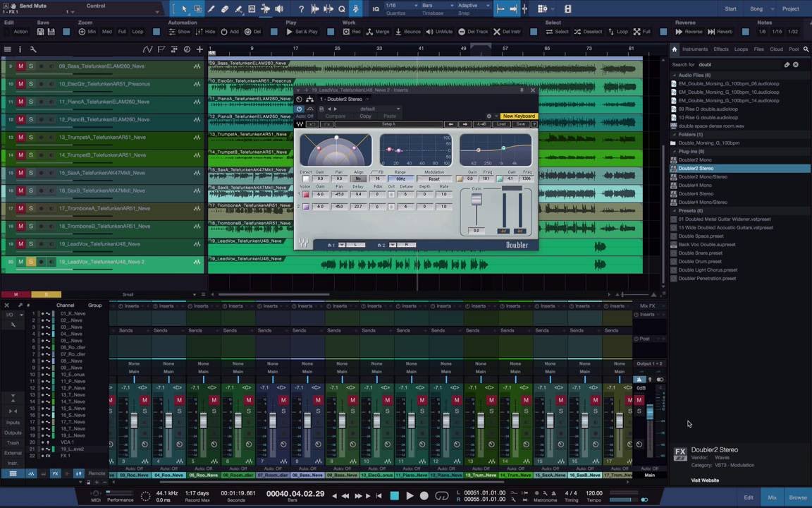The height and width of the screenshot is (508, 812).
Task: Switch to the Files browser tab
Action: tap(758, 49)
